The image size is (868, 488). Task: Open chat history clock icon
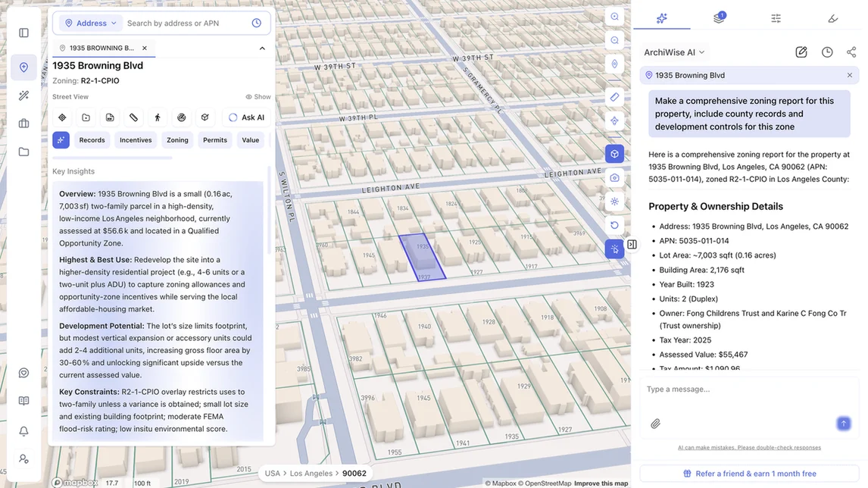pos(827,52)
